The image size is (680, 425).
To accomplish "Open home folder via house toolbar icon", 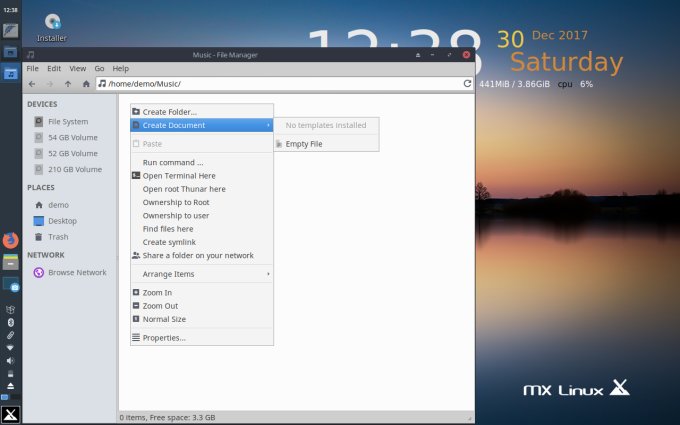I will point(86,84).
